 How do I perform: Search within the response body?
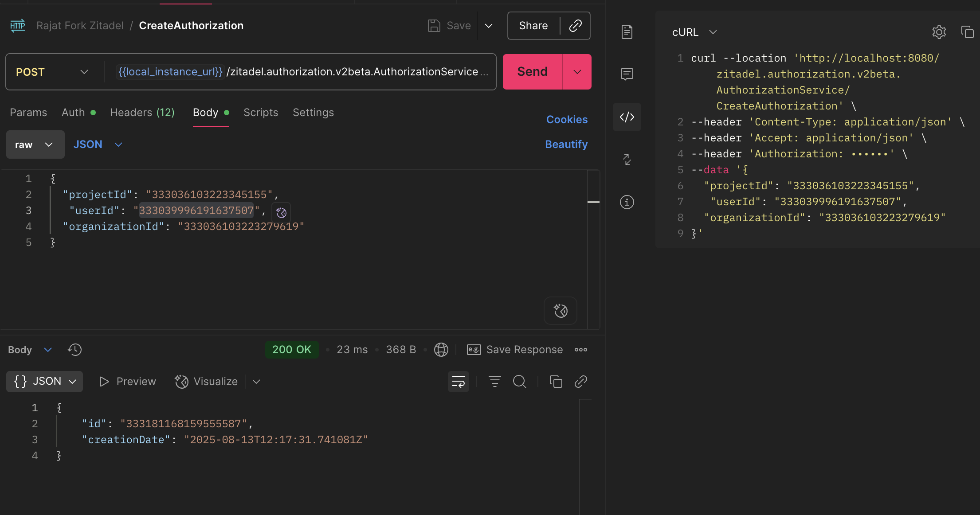pyautogui.click(x=519, y=382)
